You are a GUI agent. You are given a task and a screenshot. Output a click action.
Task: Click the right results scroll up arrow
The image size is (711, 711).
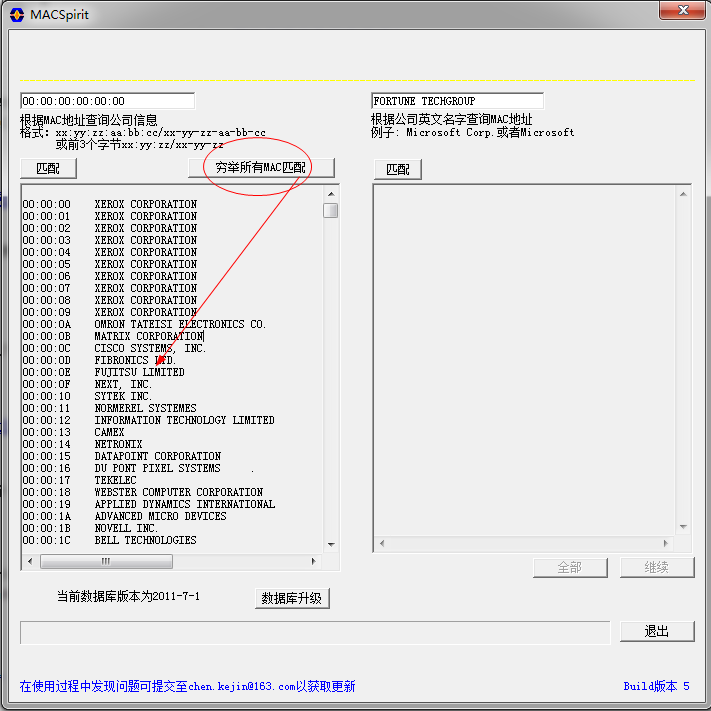pyautogui.click(x=683, y=194)
